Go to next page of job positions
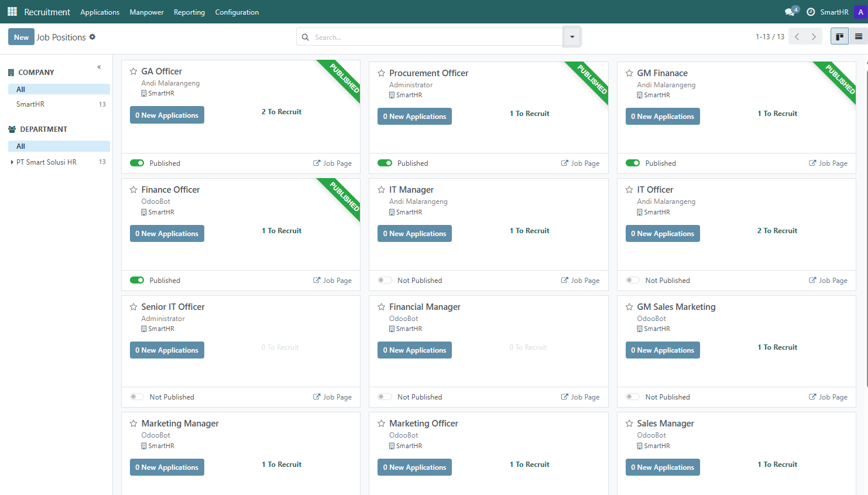Screen dimensions: 868x495 pyautogui.click(x=814, y=36)
